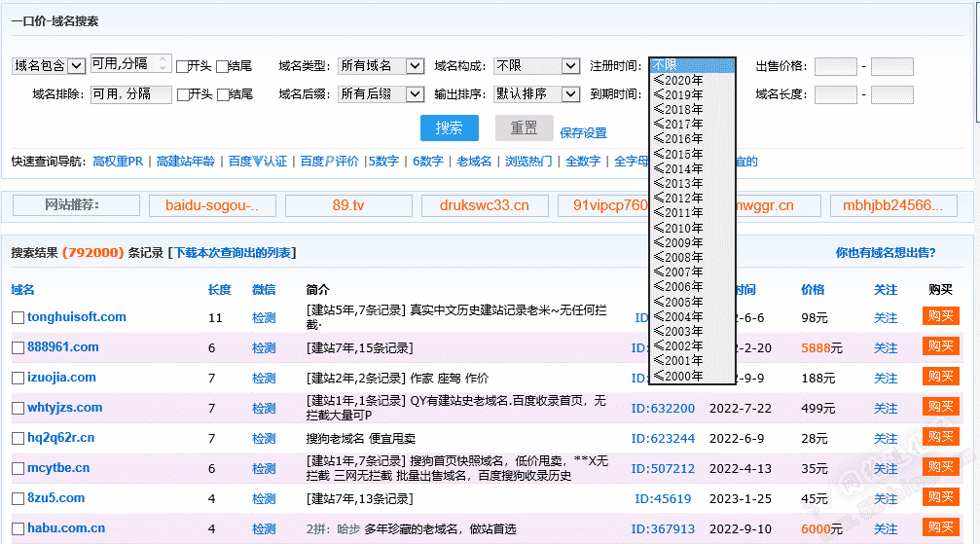
Task: Pick ≤2020年 from the registration year list
Action: (693, 80)
